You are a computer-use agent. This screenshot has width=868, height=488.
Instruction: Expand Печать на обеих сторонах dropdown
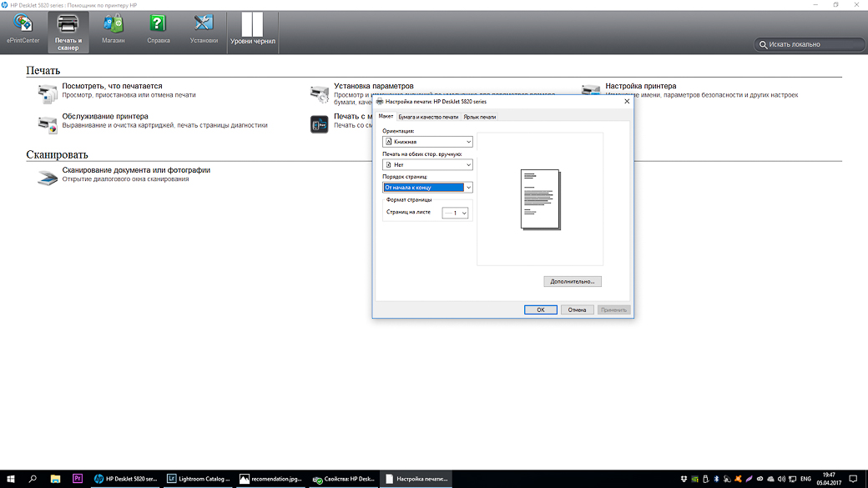point(468,165)
